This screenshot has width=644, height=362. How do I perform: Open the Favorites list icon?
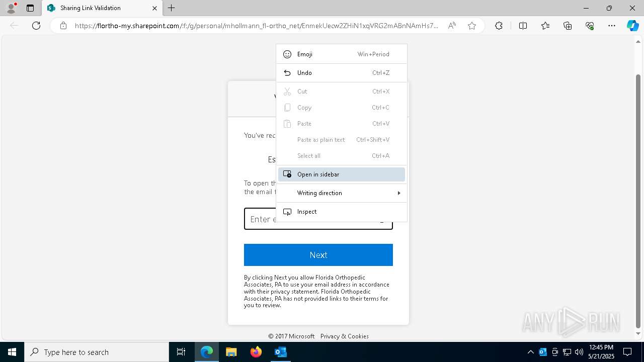[x=545, y=26]
